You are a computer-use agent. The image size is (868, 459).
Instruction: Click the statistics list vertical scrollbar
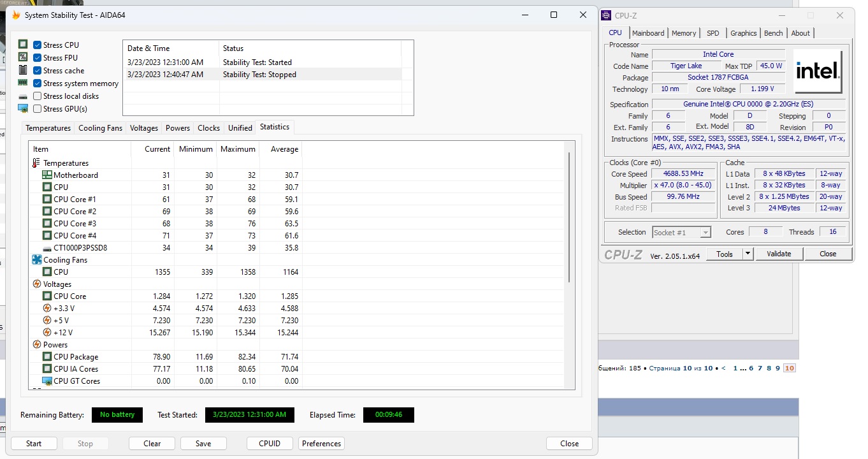[568, 217]
